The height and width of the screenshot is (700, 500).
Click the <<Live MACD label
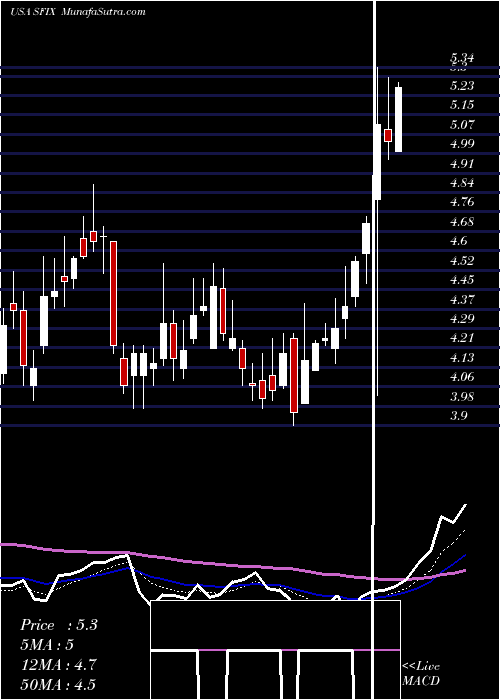[x=421, y=673]
